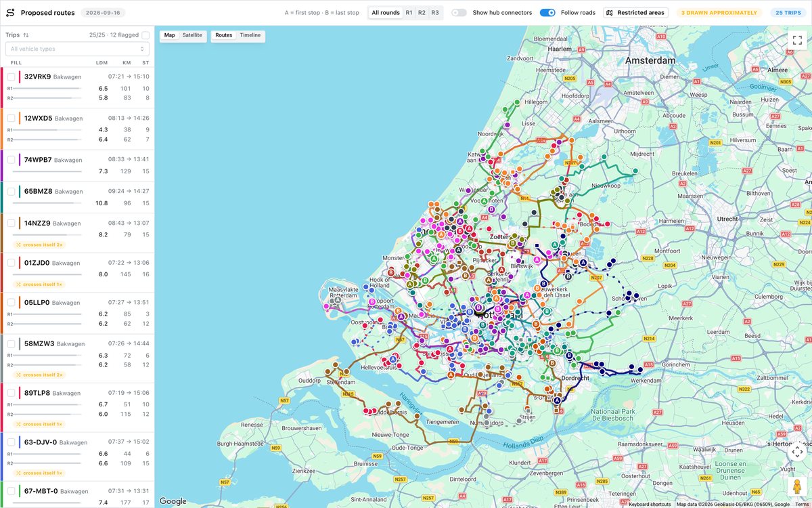This screenshot has height=508, width=812.
Task: Toggle Show hub connectors switch
Action: click(459, 13)
